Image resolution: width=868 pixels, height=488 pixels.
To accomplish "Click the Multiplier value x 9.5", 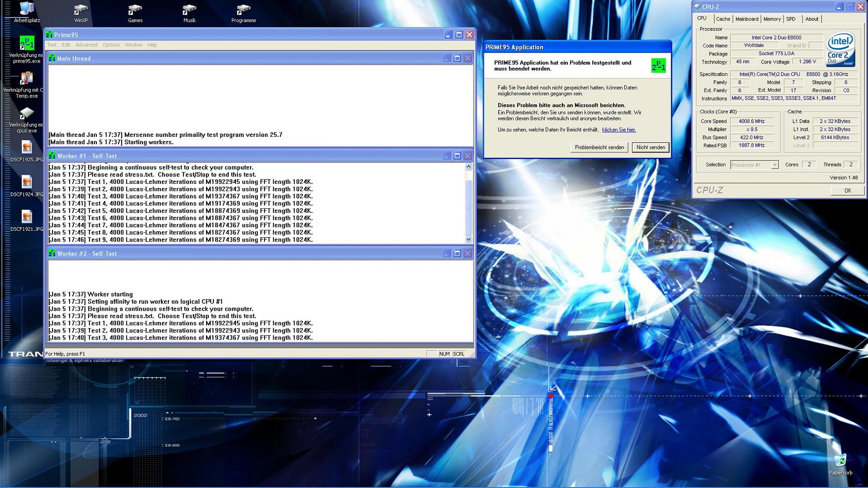I will [751, 129].
